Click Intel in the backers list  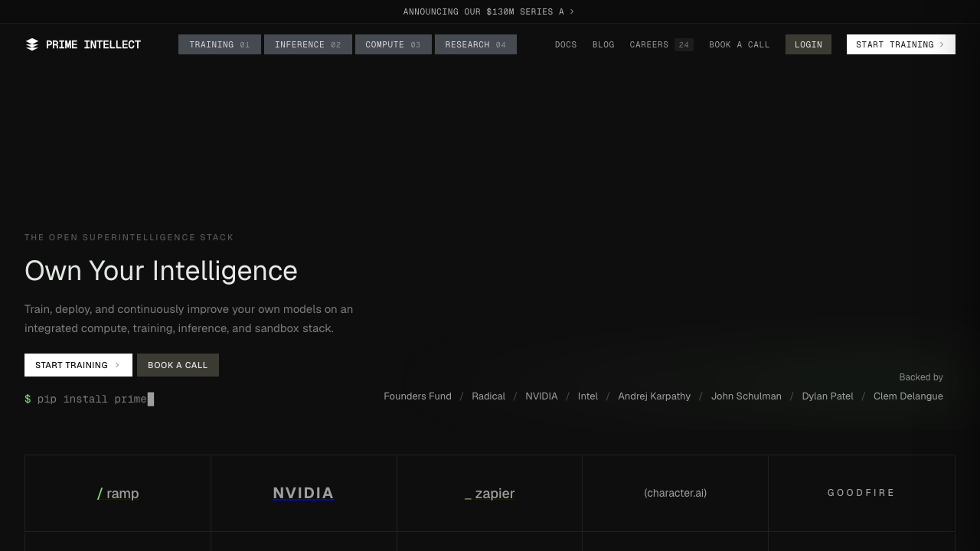588,396
